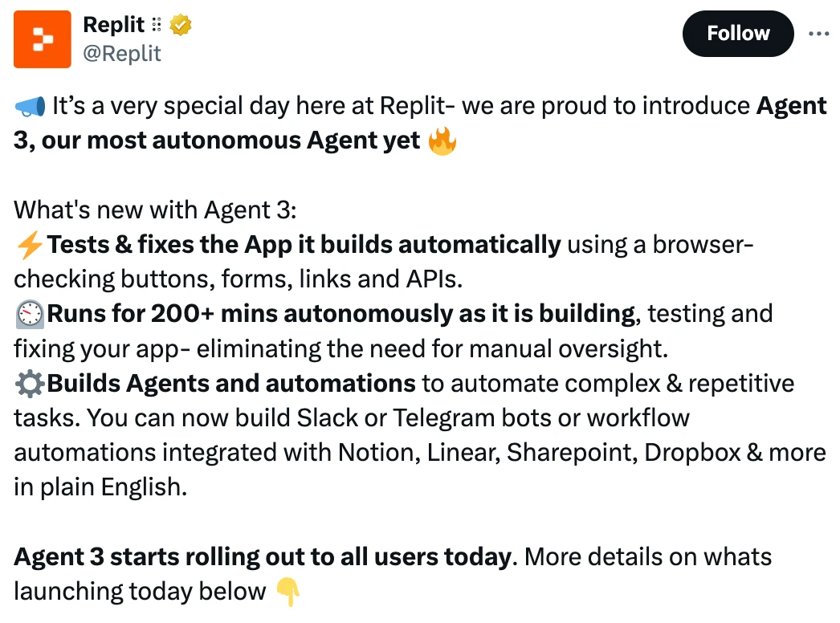The height and width of the screenshot is (623, 840).
Task: Click 'Tests & fixes the App it builds automatically'
Action: click(304, 245)
